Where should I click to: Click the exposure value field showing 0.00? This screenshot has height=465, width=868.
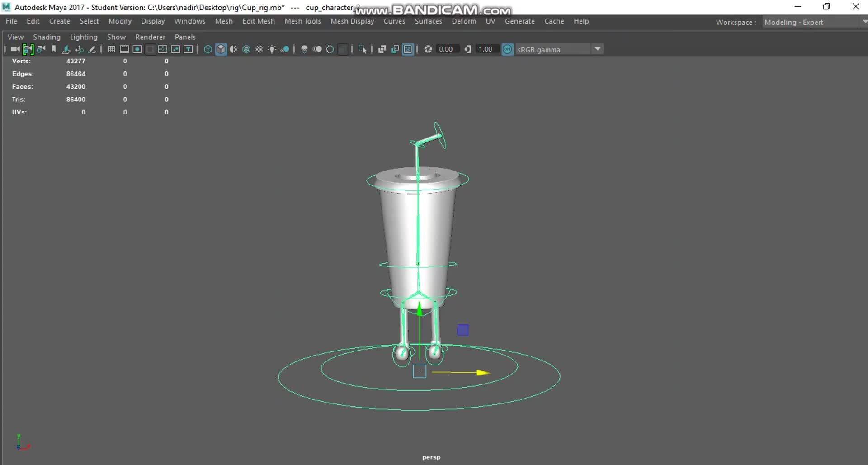point(447,49)
